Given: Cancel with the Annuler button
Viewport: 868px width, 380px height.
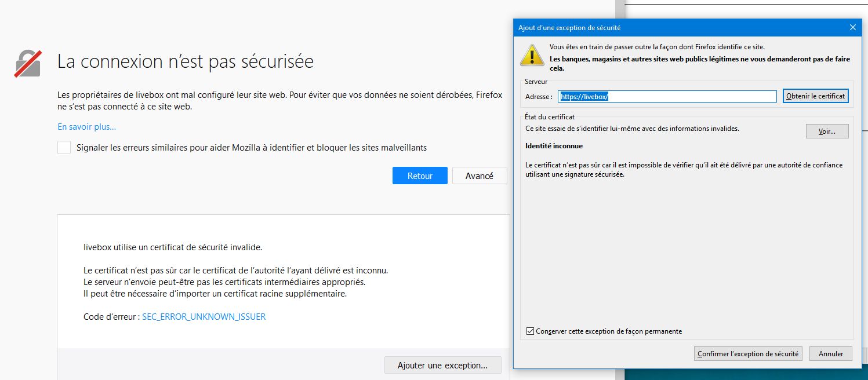Looking at the screenshot, I should click(830, 354).
